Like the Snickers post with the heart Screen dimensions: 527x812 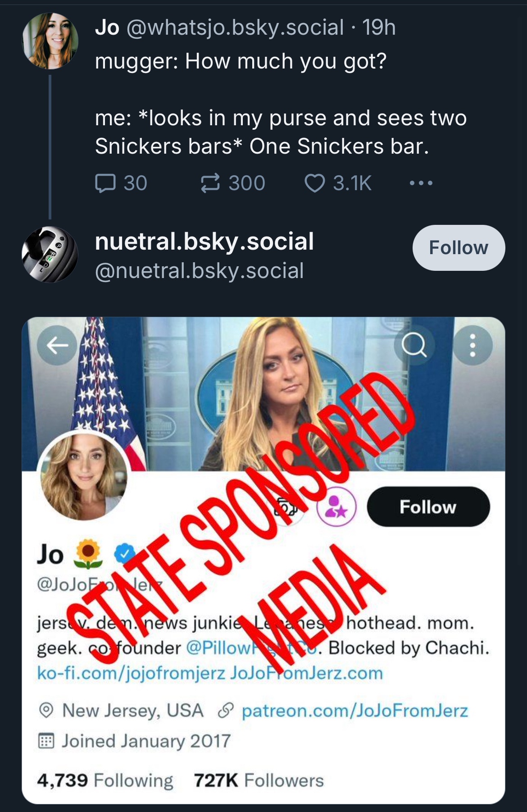pos(314,183)
